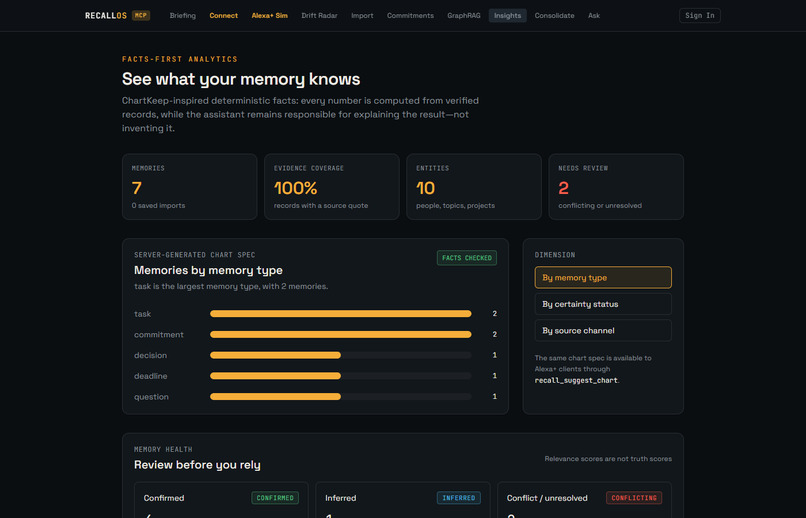806x518 pixels.
Task: Click the 'decision' row label
Action: pyautogui.click(x=151, y=355)
